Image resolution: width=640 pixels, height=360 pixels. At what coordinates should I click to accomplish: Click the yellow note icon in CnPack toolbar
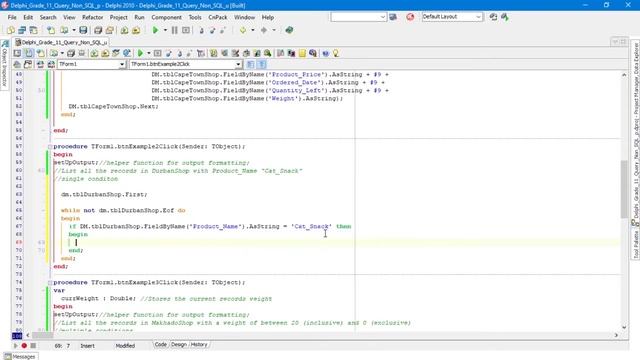[x=302, y=53]
